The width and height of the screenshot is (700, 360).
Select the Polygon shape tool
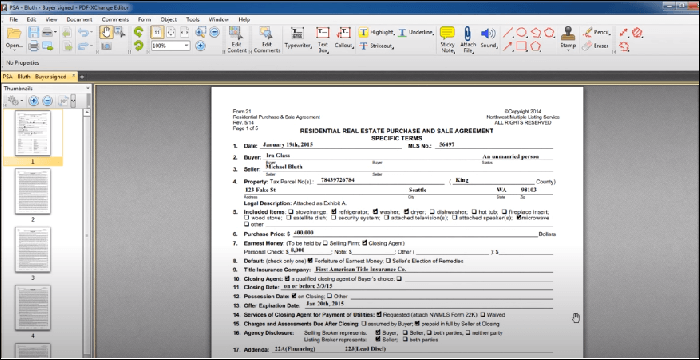click(536, 46)
